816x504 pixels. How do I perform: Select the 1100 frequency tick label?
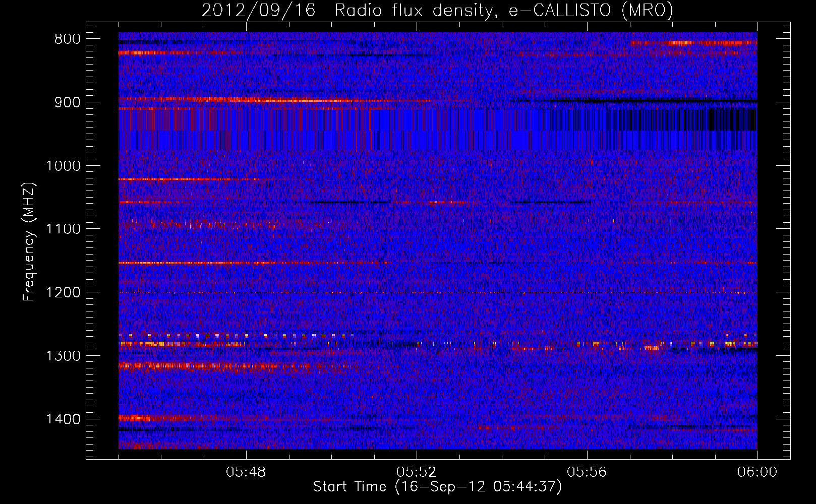tap(63, 229)
